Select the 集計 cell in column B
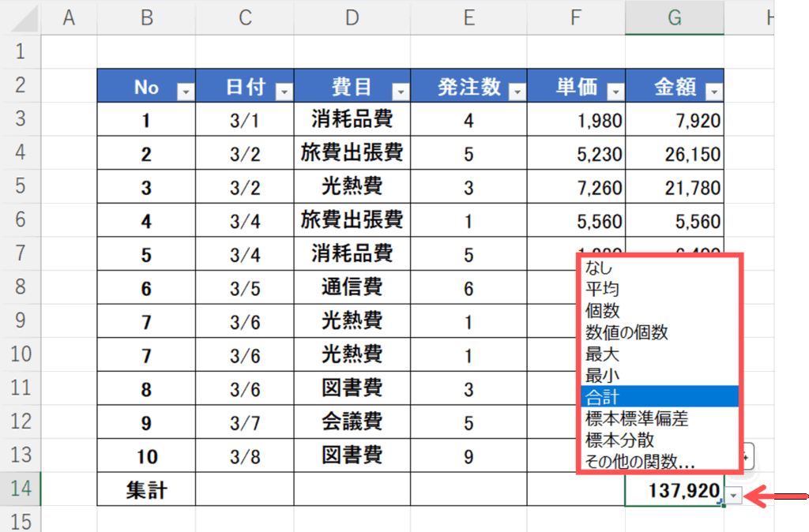The width and height of the screenshot is (809, 532). click(146, 490)
